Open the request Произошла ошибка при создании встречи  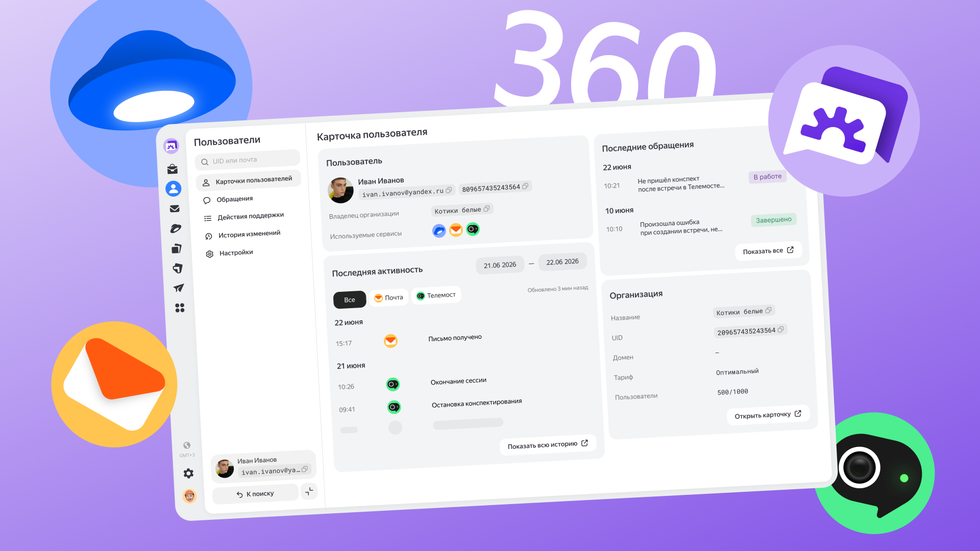coord(681,227)
